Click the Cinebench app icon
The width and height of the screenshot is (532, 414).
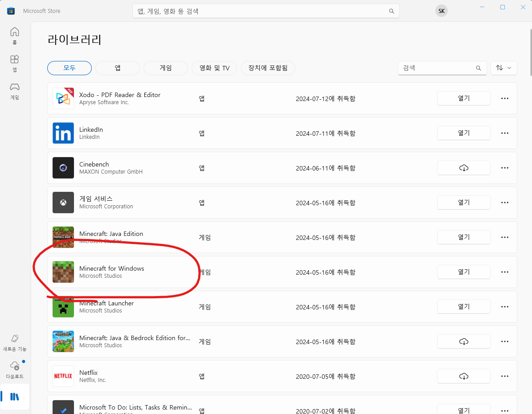pyautogui.click(x=63, y=168)
